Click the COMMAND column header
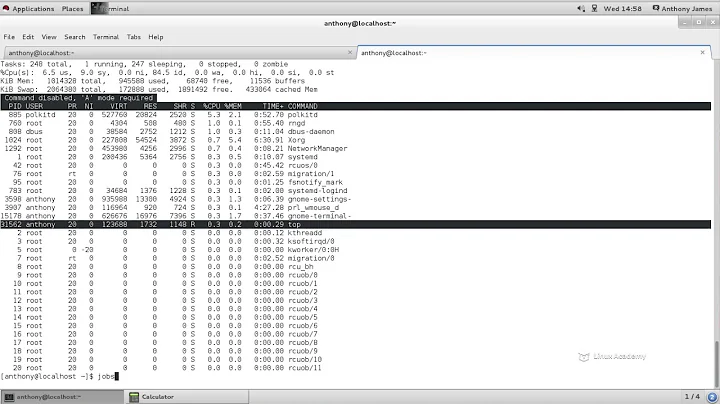Screen dimensions: 720x404 (x=303, y=106)
